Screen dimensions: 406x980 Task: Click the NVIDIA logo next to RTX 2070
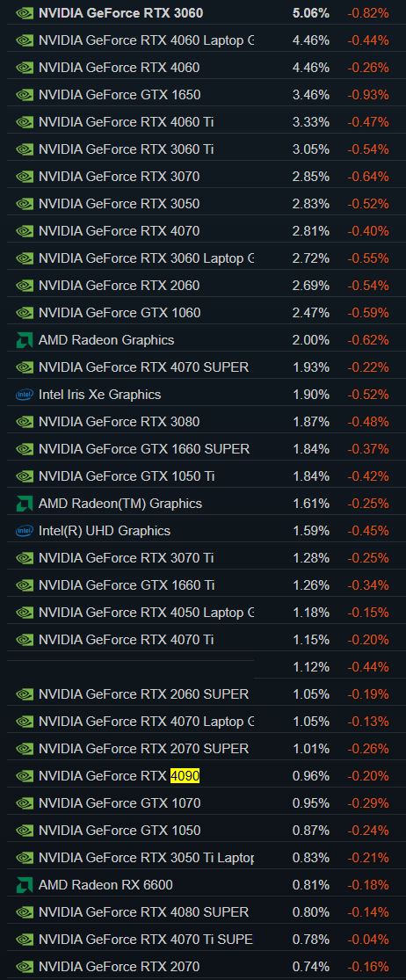coord(25,966)
